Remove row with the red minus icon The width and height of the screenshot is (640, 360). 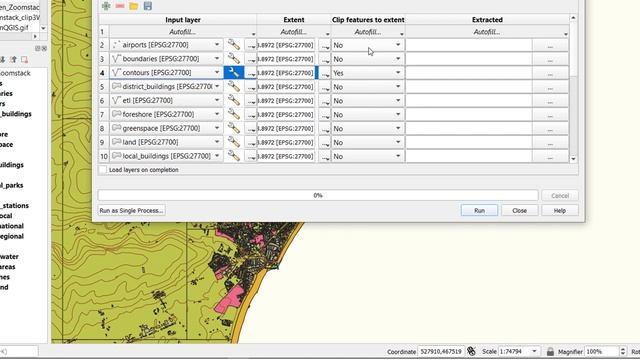120,6
